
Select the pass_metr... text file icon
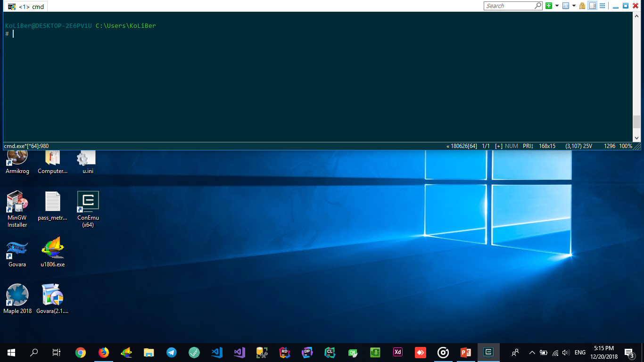[x=53, y=206]
